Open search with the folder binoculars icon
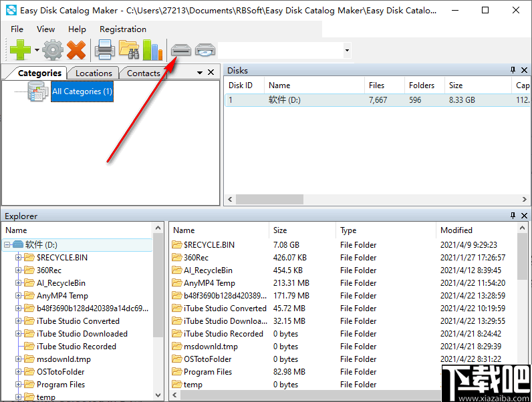Image resolution: width=532 pixels, height=402 pixels. (129, 50)
